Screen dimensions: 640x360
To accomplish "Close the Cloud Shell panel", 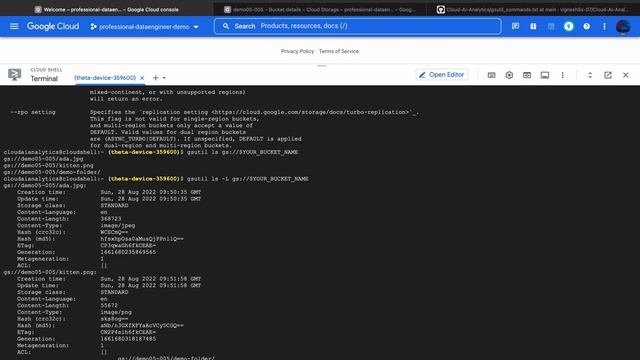I will point(626,76).
